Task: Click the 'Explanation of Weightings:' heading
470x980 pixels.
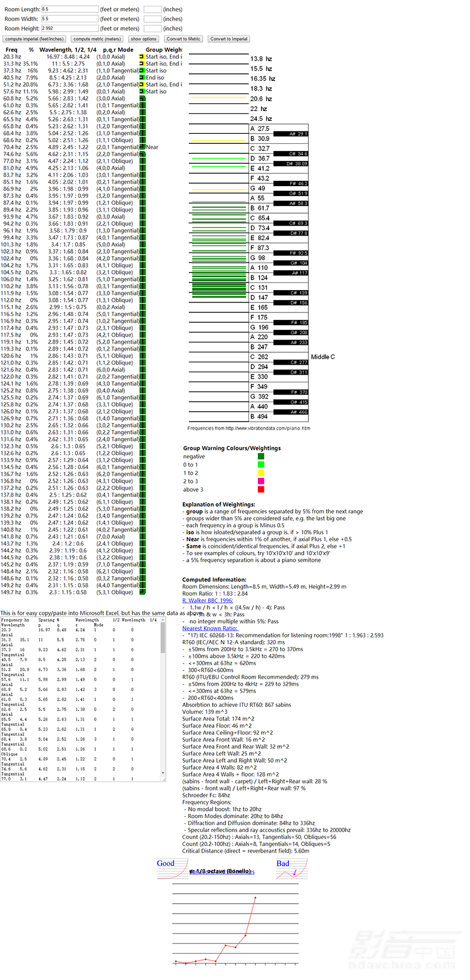Action: [219, 504]
